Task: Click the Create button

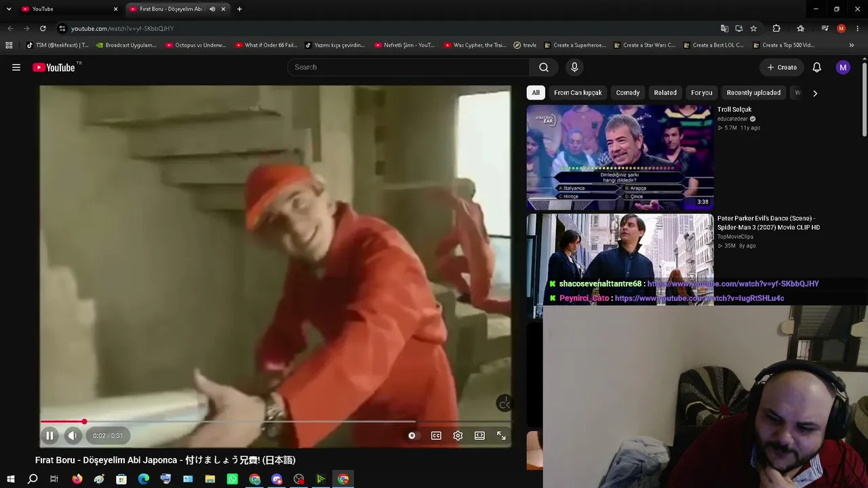Action: coord(782,67)
